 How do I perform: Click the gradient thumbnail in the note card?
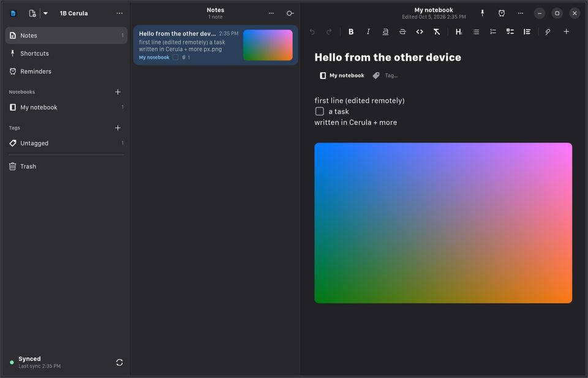[x=268, y=45]
